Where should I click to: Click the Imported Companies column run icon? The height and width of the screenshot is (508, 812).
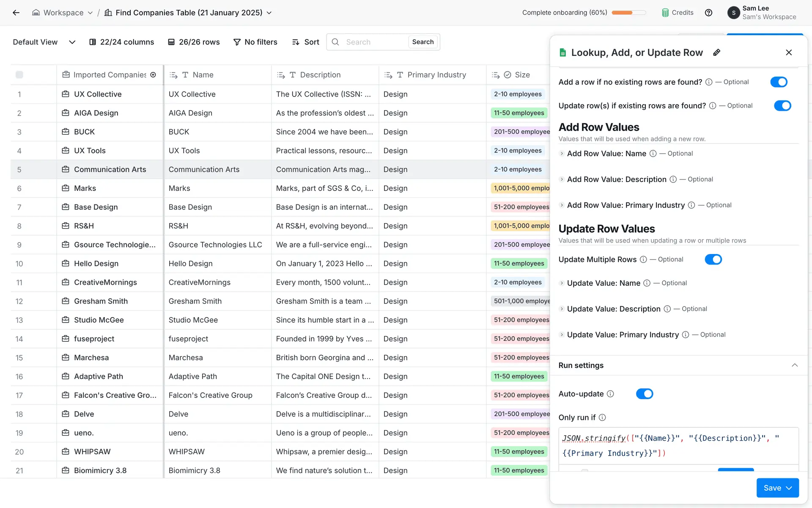[x=153, y=75]
